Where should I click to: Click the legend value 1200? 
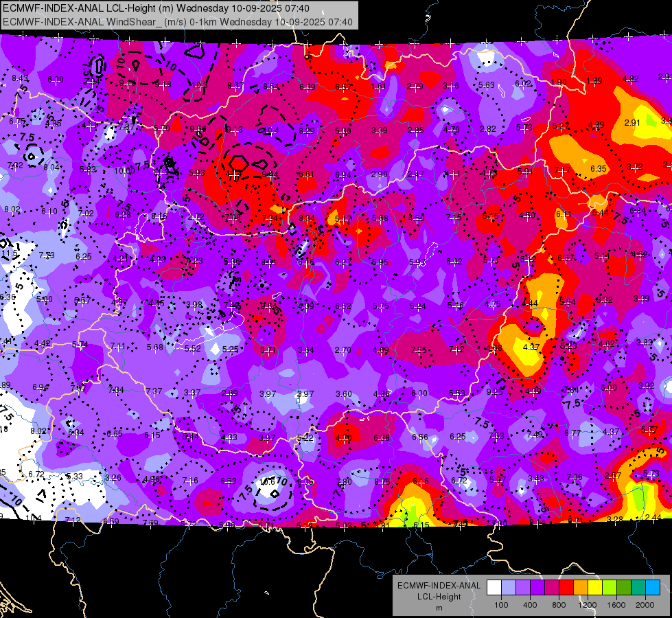click(587, 605)
